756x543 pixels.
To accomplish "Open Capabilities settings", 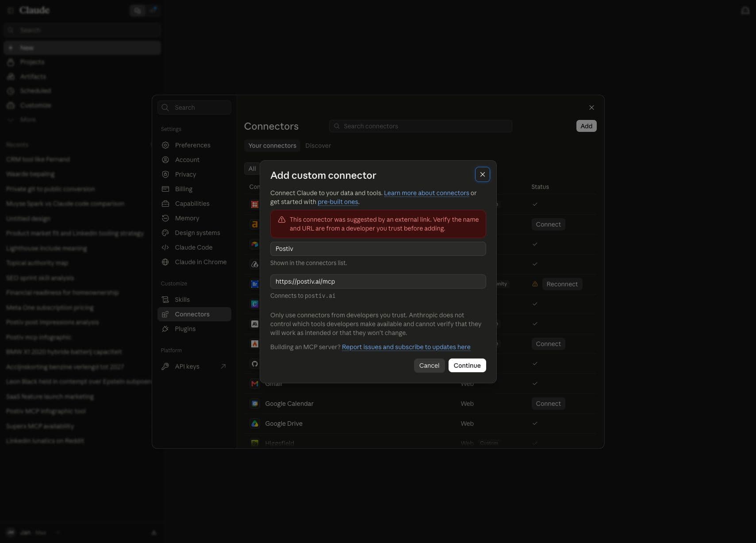I will click(194, 204).
